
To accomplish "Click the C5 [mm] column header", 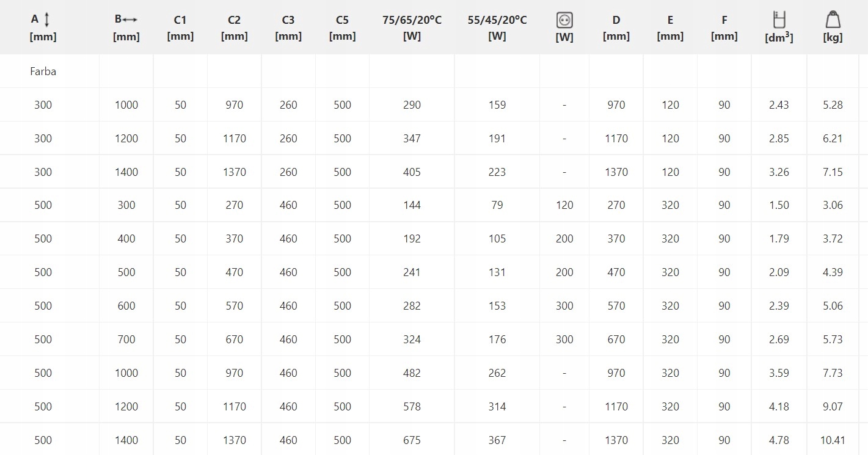I will click(x=342, y=27).
